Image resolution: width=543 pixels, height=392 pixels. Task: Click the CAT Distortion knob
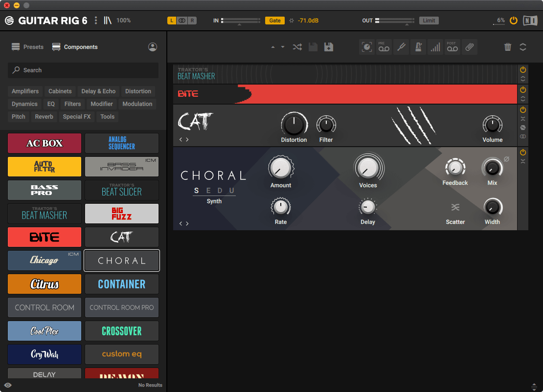[294, 125]
